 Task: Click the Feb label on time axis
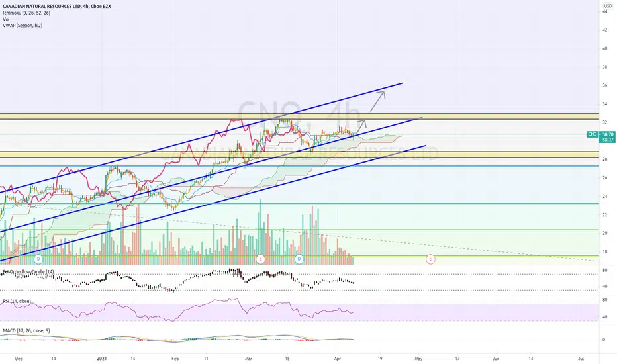pos(175,359)
